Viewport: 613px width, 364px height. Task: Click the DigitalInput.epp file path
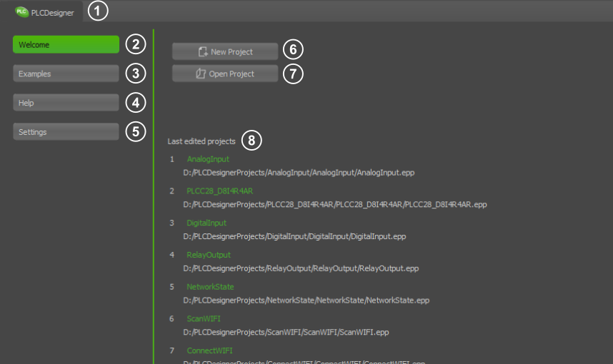pyautogui.click(x=294, y=236)
